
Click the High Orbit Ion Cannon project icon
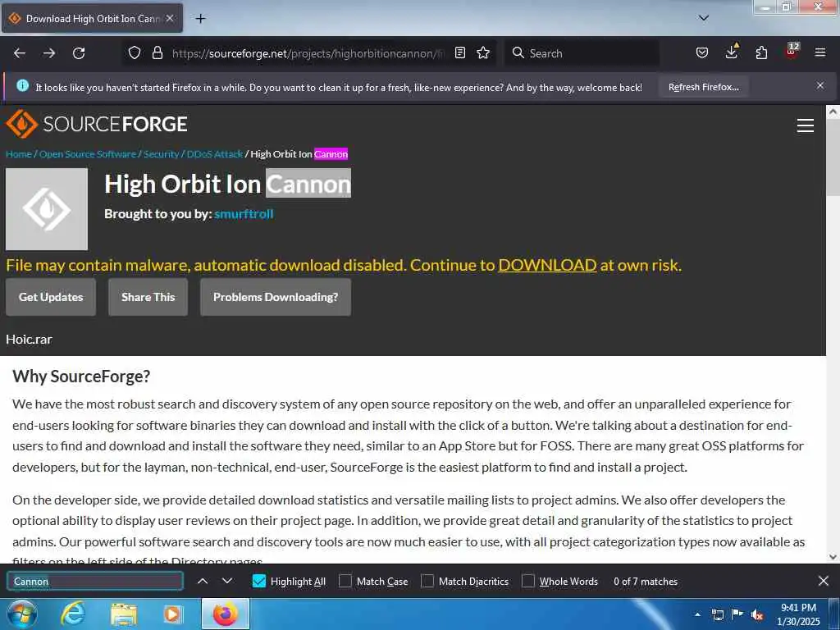[47, 209]
